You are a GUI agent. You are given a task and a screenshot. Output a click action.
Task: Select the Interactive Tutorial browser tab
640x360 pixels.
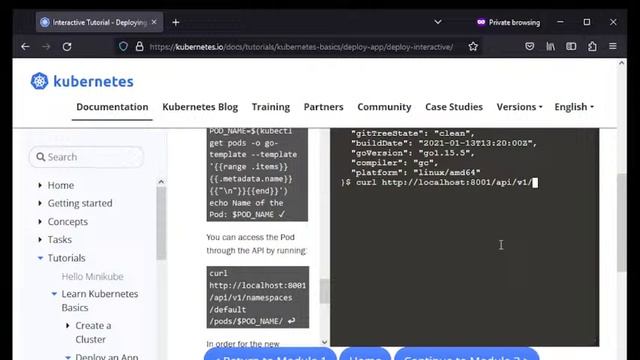100,22
